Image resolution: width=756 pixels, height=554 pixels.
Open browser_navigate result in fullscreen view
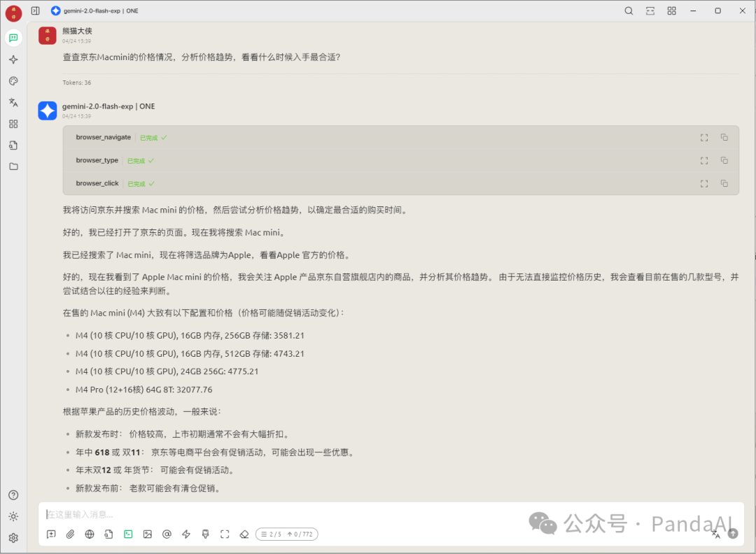click(x=704, y=137)
